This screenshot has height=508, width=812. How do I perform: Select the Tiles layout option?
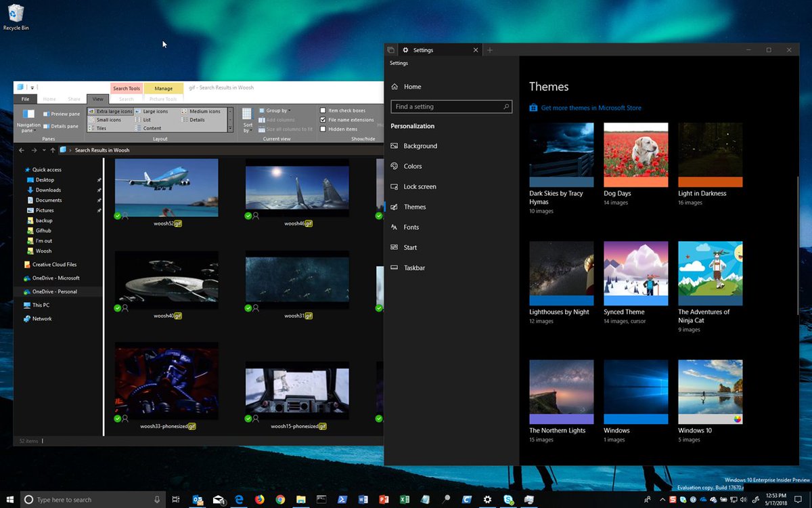101,128
